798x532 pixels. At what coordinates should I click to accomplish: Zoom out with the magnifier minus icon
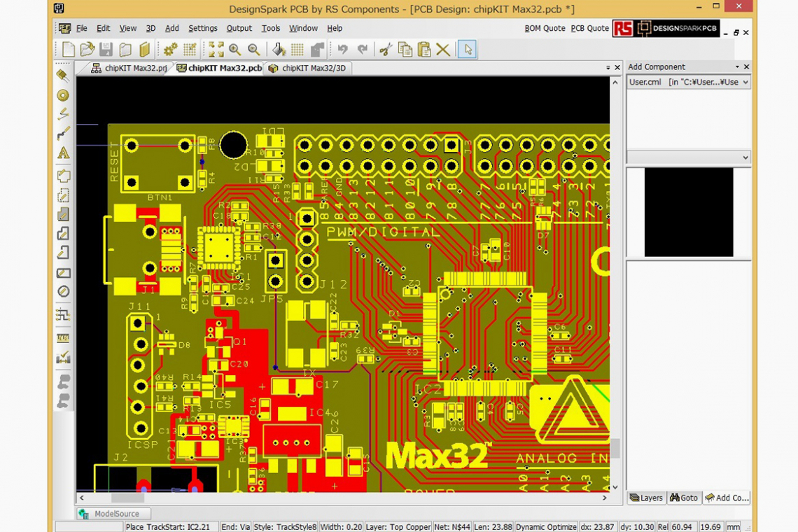click(x=254, y=50)
